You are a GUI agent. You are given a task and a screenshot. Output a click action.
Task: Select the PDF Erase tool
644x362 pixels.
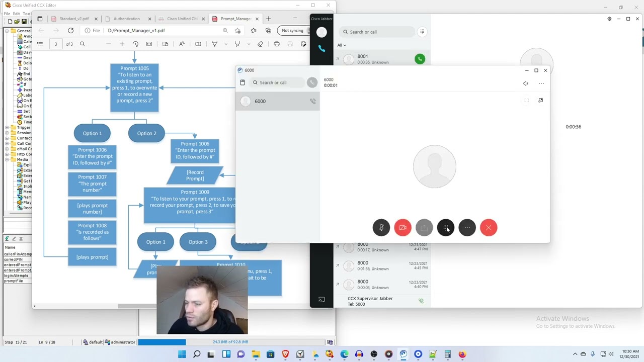click(260, 44)
